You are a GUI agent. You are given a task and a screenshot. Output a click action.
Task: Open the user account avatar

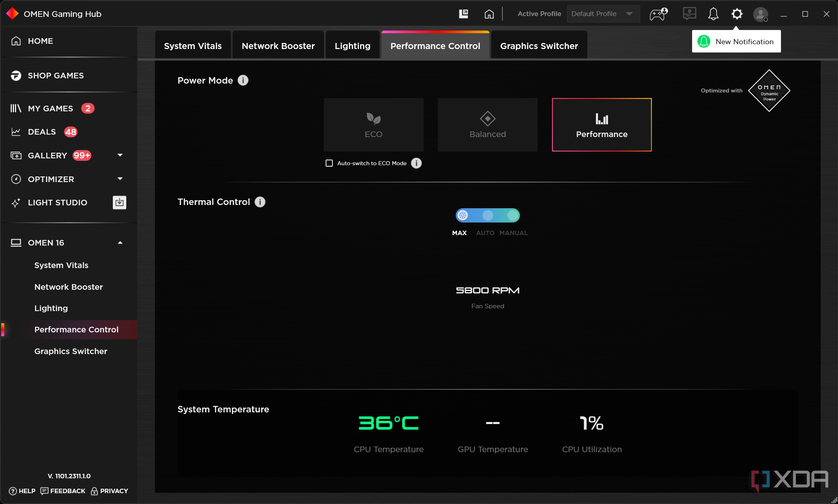pos(760,14)
